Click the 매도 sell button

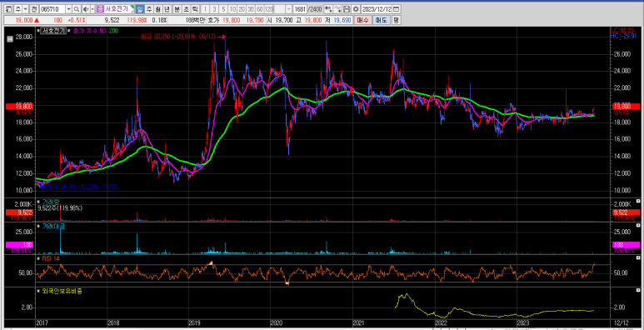(x=382, y=20)
